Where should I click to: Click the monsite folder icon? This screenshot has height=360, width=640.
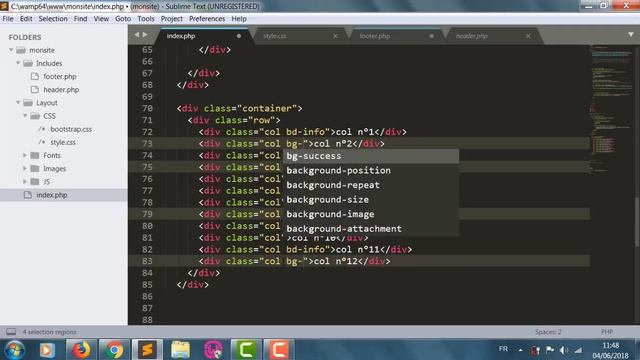point(21,50)
